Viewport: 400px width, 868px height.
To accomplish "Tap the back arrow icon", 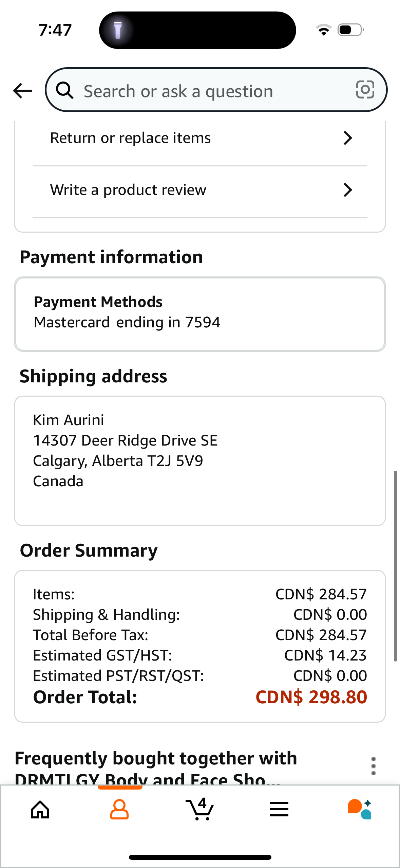I will (x=22, y=91).
